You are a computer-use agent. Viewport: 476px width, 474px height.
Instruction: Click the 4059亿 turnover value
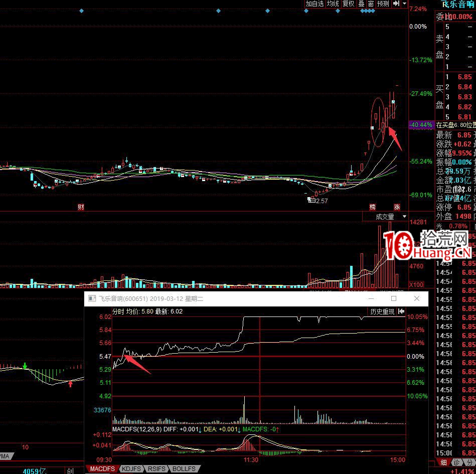35,471
